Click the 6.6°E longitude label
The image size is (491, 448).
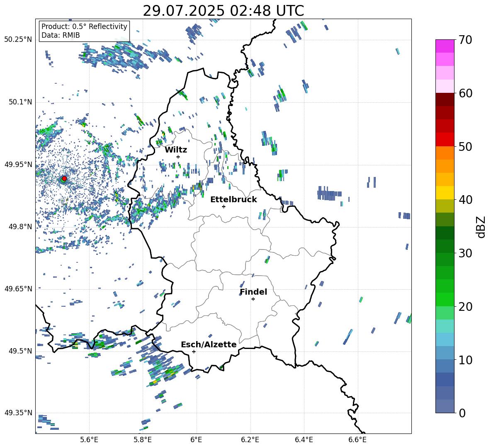(357, 440)
